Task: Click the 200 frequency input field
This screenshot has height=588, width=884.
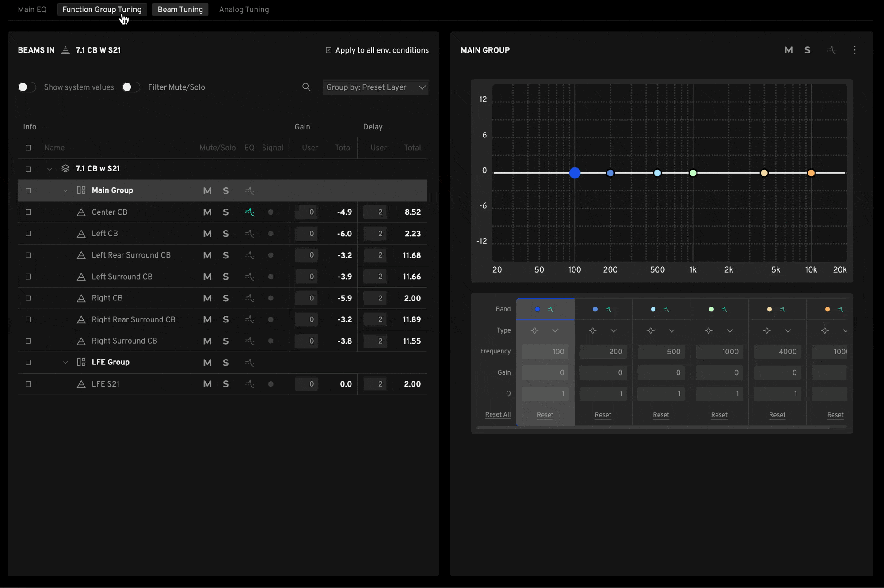Action: 603,352
